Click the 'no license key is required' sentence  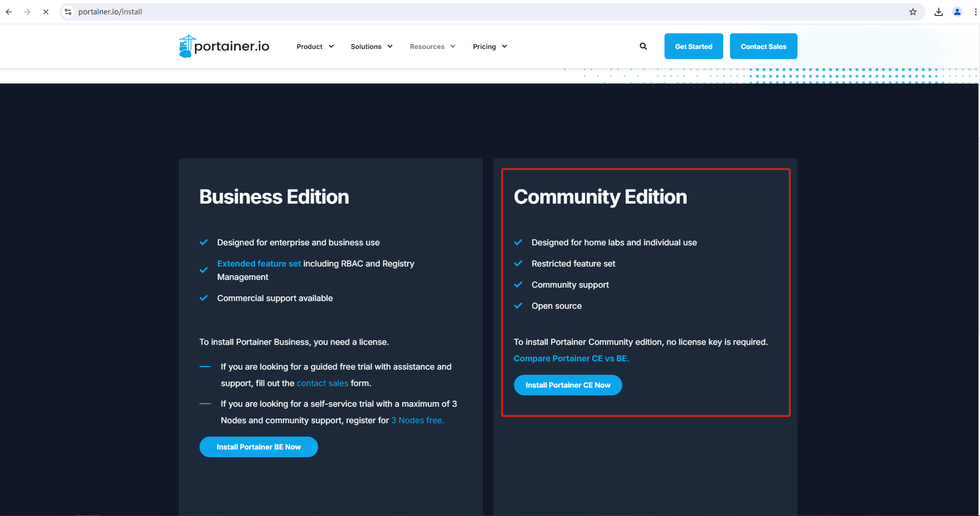pyautogui.click(x=641, y=342)
